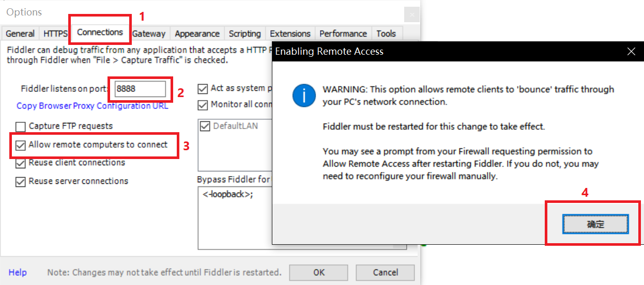Go to the Appearance tab

tap(197, 34)
